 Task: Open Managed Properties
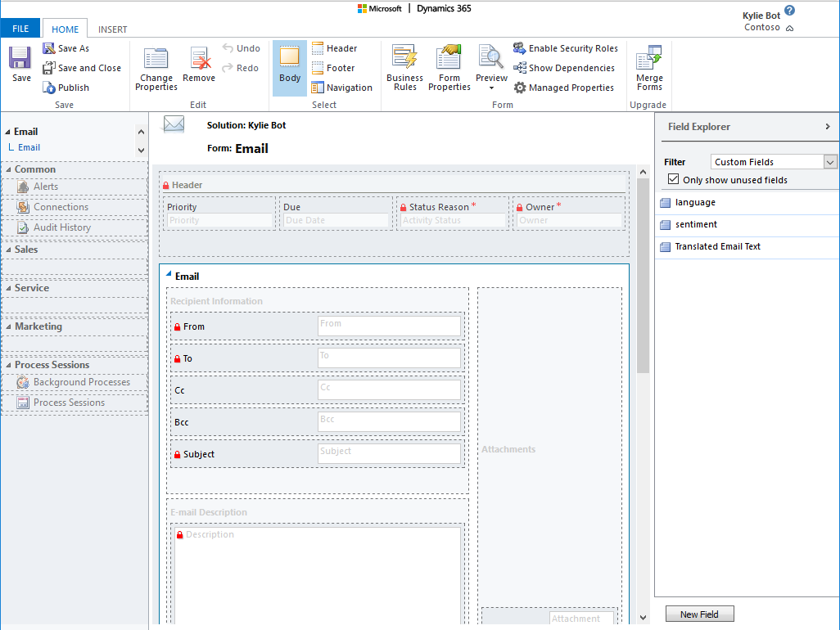(563, 88)
